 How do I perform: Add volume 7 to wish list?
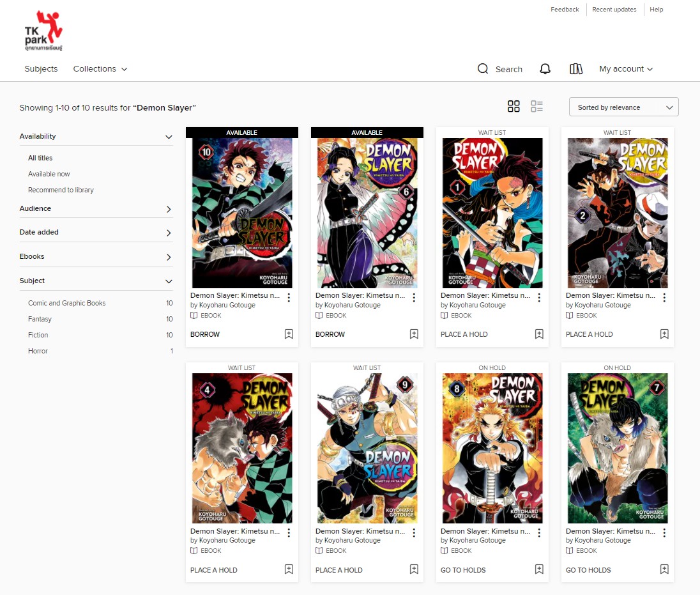coord(664,569)
